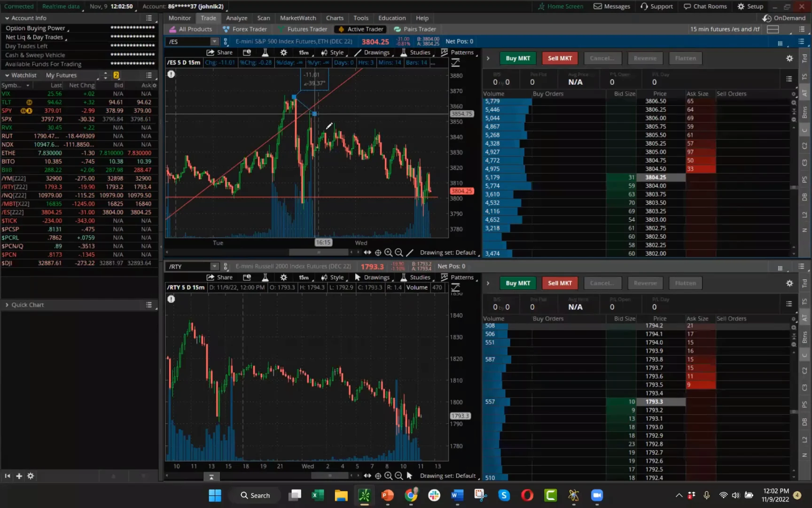Screen dimensions: 812x508
Task: Click the alert info icon on the /ES chart
Action: pyautogui.click(x=171, y=74)
